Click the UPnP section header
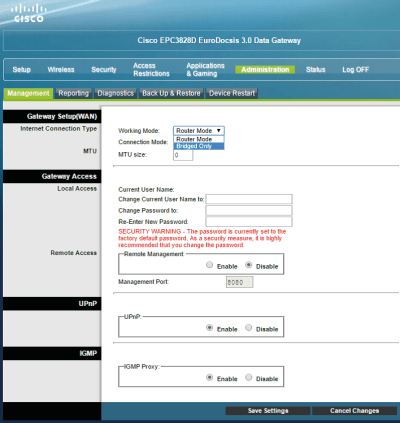400x423 pixels. [52, 304]
